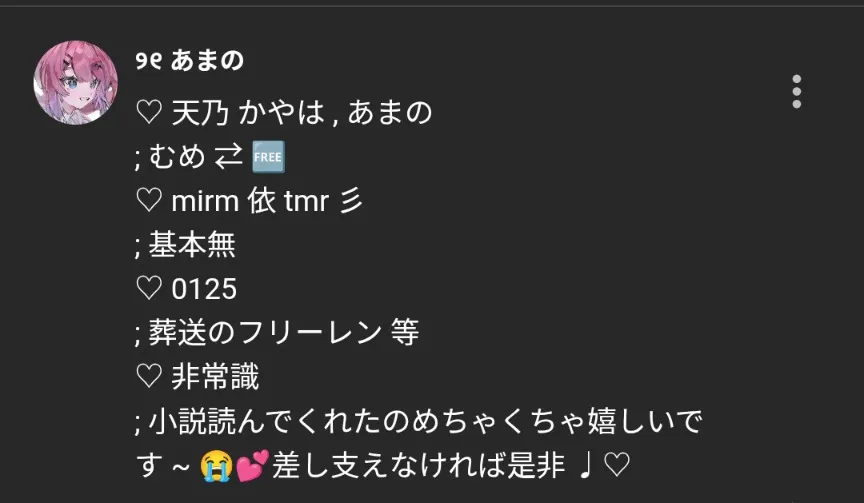
Task: Click the 基本無 text line
Action: pyautogui.click(x=192, y=245)
